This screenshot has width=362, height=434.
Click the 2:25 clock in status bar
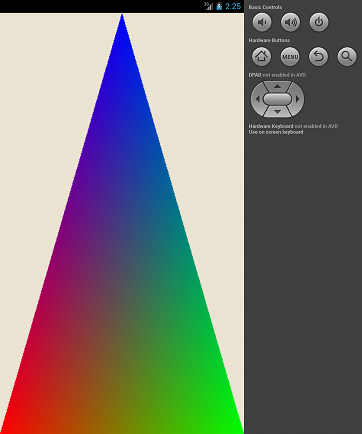(233, 6)
